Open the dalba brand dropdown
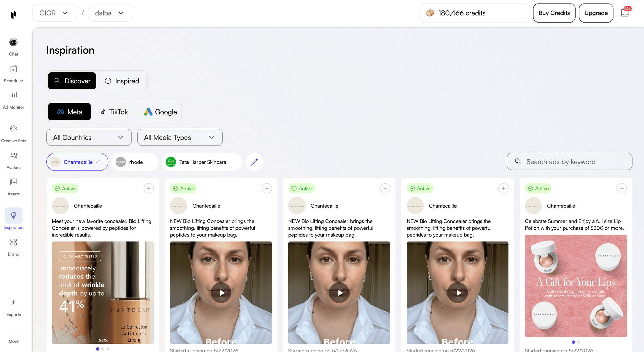The width and height of the screenshot is (644, 352). pyautogui.click(x=110, y=13)
